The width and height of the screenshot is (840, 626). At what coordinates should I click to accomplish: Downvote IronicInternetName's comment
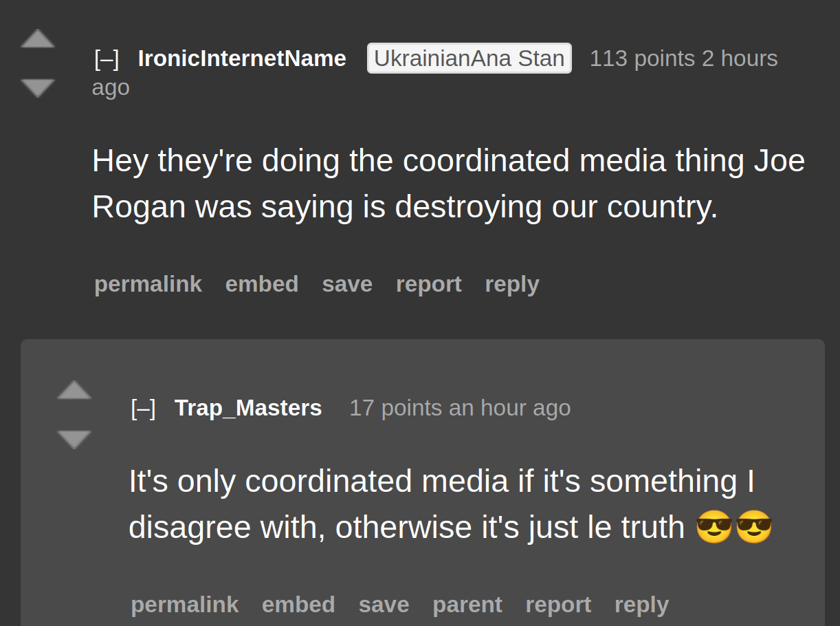coord(38,88)
